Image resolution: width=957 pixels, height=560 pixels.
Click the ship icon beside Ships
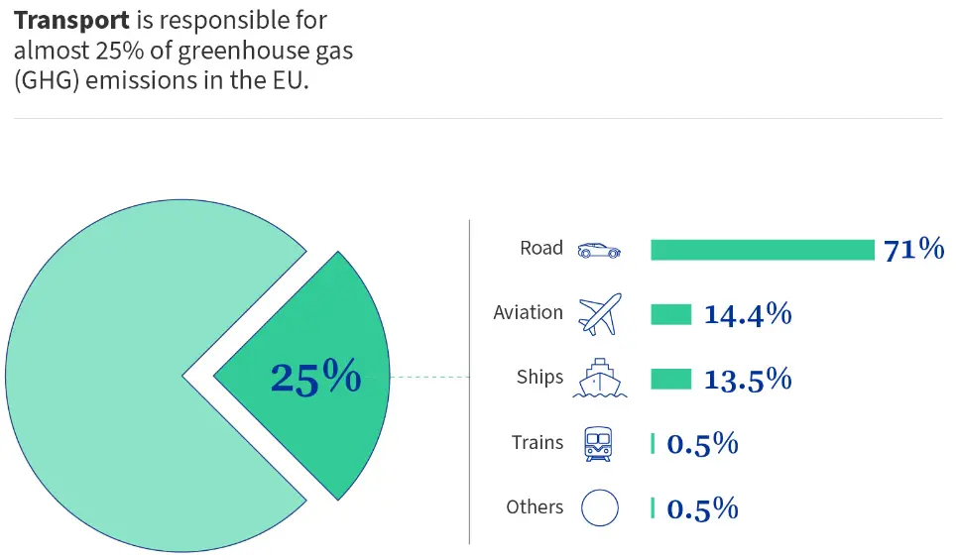599,379
